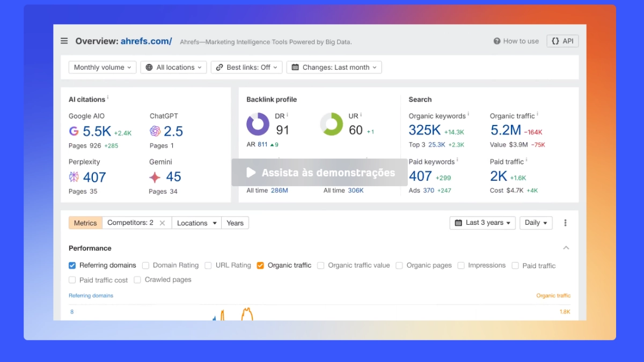Open the How to use link
Viewport: 644px width, 362px height.
pyautogui.click(x=516, y=41)
